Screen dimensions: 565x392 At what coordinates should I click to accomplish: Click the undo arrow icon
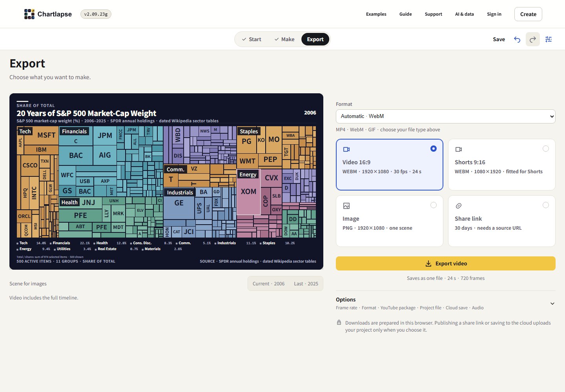(517, 39)
